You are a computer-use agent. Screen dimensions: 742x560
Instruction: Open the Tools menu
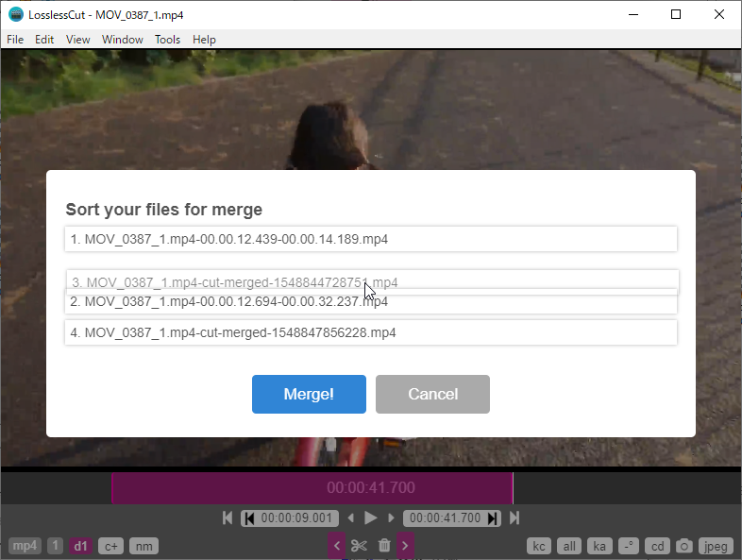point(167,40)
